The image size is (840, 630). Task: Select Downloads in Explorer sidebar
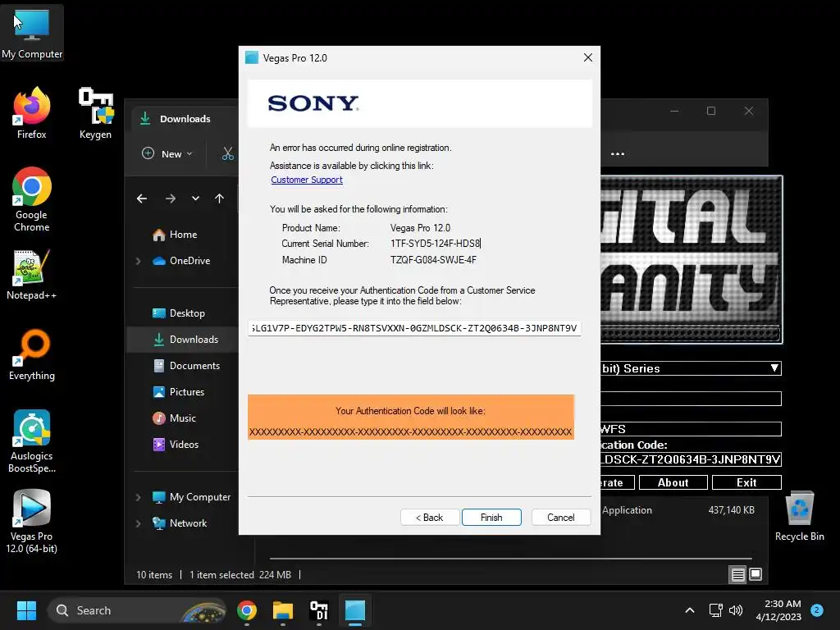[x=183, y=340]
